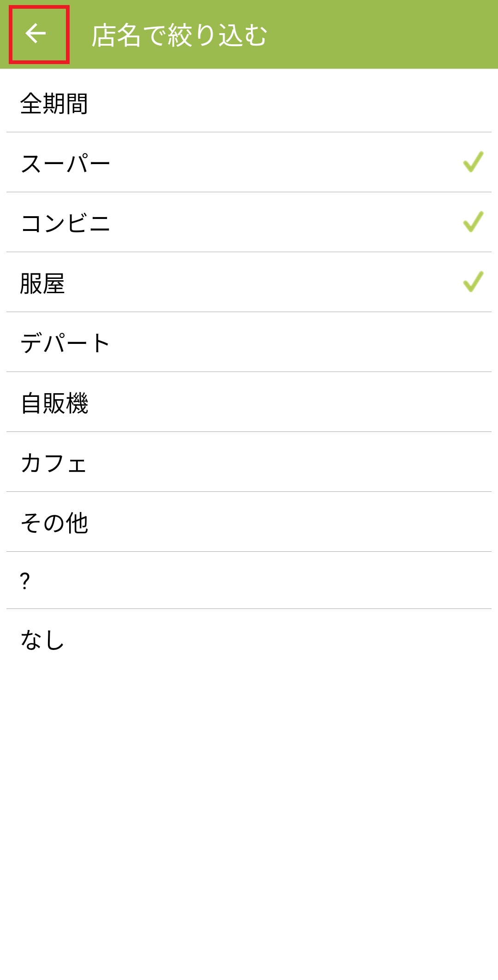Image resolution: width=498 pixels, height=980 pixels.
Task: Tap the その他 option
Action: pos(54,523)
